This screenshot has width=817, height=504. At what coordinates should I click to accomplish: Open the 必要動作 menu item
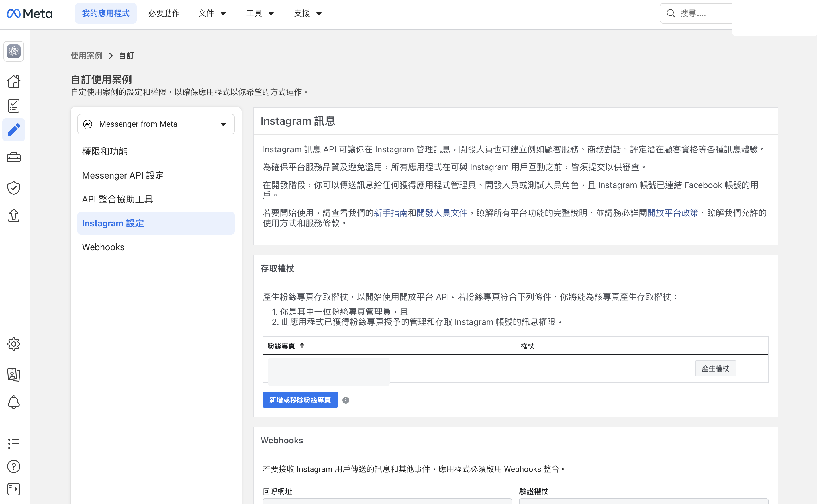tap(164, 13)
